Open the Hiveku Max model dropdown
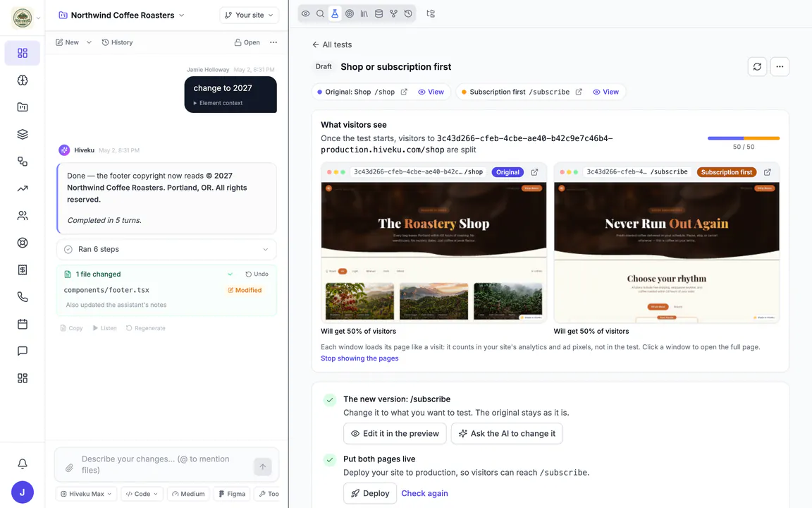This screenshot has height=508, width=812. (86, 494)
